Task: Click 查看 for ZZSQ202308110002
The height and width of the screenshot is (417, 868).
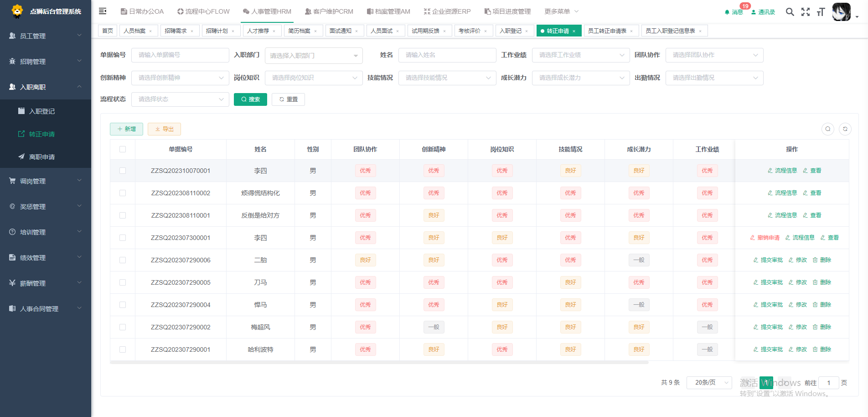Action: coord(812,193)
